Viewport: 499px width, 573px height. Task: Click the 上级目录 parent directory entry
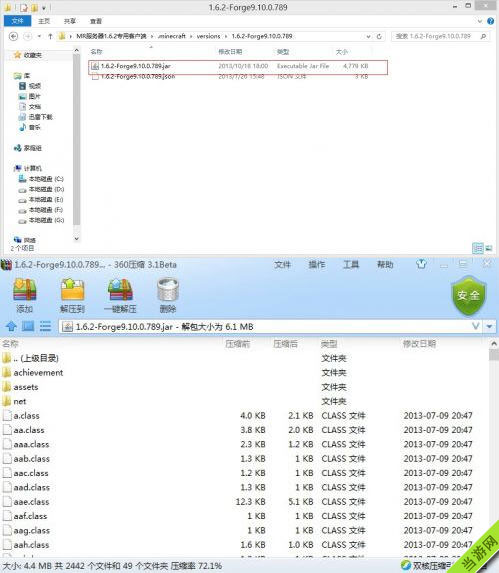click(36, 358)
